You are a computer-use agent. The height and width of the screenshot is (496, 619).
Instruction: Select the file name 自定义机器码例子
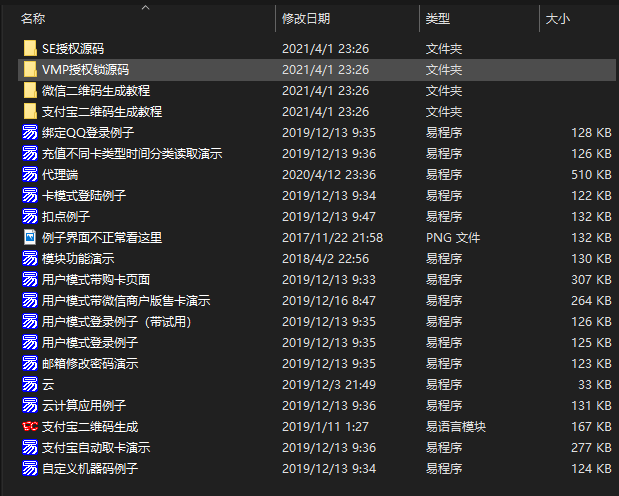pyautogui.click(x=90, y=468)
